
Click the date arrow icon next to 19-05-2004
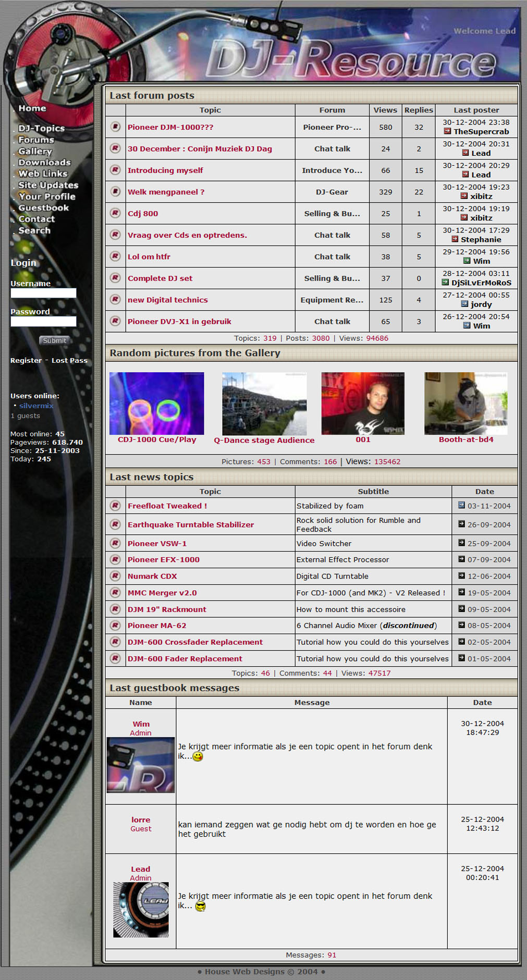461,592
